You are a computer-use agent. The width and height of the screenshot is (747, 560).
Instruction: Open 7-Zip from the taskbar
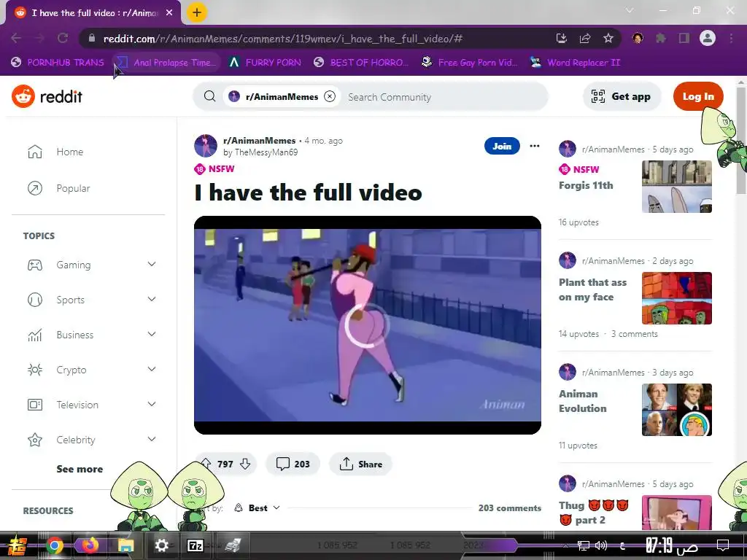tap(196, 545)
